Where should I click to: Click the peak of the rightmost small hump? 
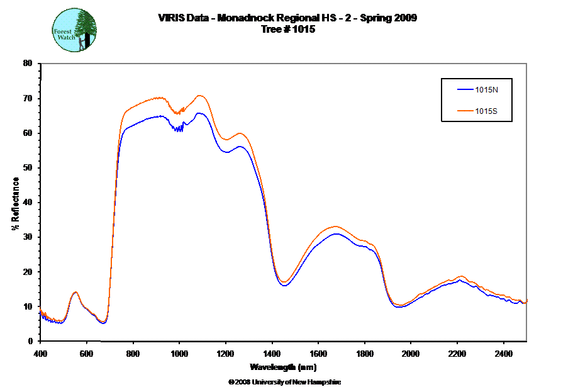click(x=462, y=277)
